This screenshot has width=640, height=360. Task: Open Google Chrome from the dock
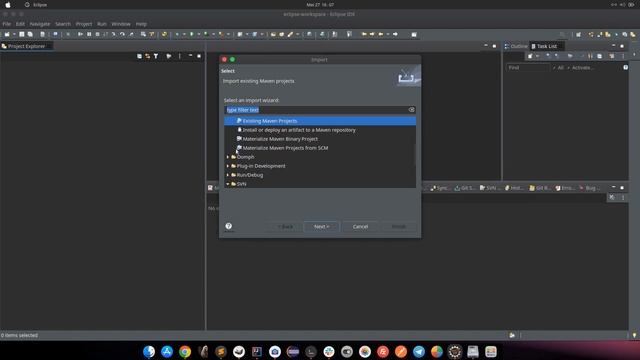click(x=185, y=351)
